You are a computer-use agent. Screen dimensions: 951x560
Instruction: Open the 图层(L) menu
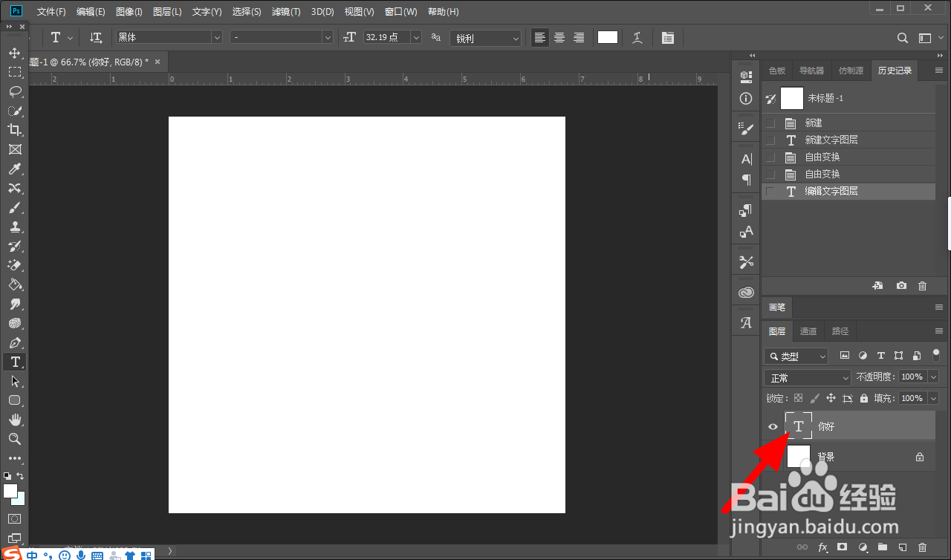(x=167, y=12)
